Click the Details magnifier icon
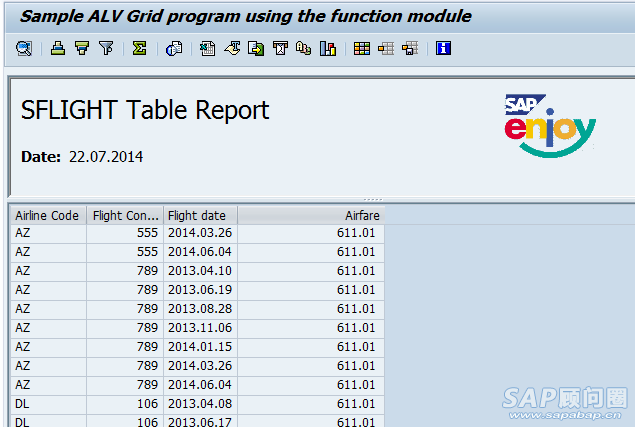 coord(23,48)
